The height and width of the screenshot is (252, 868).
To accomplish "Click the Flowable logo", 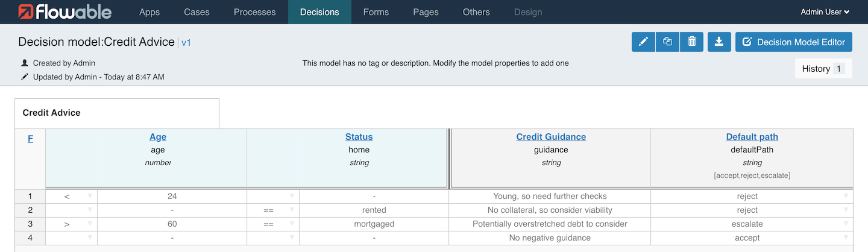I will pos(64,12).
